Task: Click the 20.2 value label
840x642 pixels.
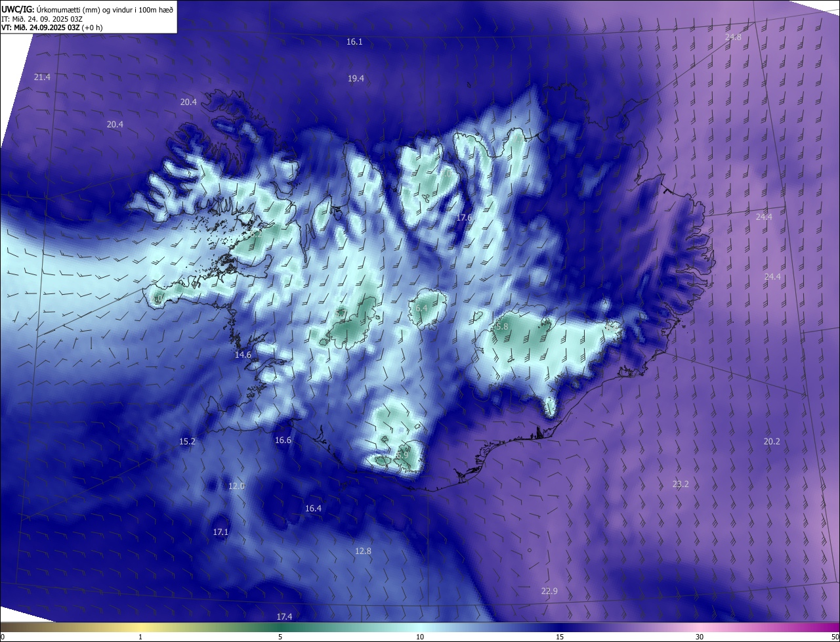Action: click(x=772, y=441)
